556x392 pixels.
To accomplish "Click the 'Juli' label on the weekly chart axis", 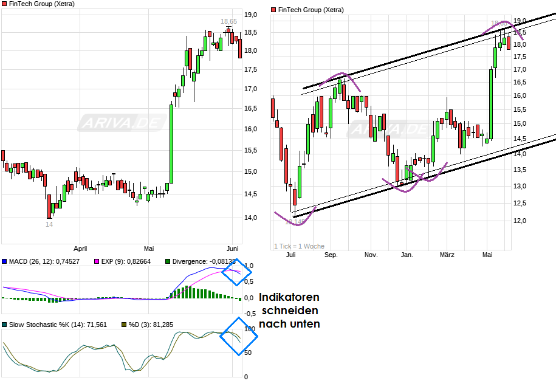I will 291,255.
